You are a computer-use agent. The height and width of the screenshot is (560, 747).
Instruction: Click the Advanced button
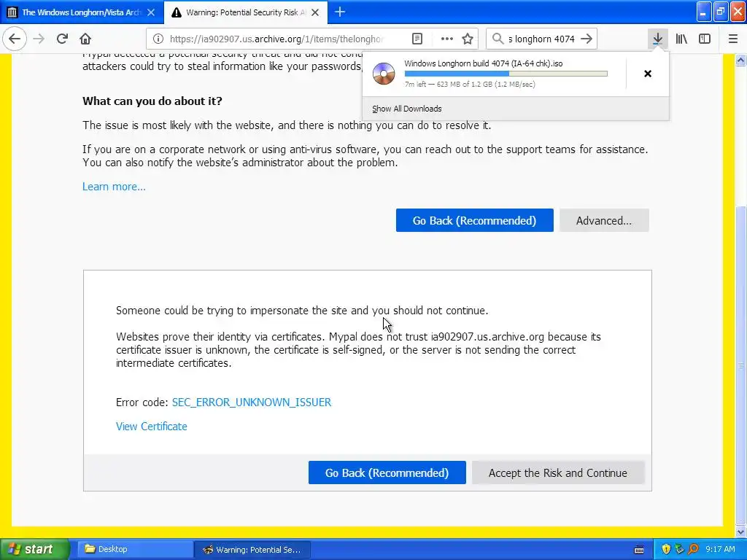(x=604, y=220)
